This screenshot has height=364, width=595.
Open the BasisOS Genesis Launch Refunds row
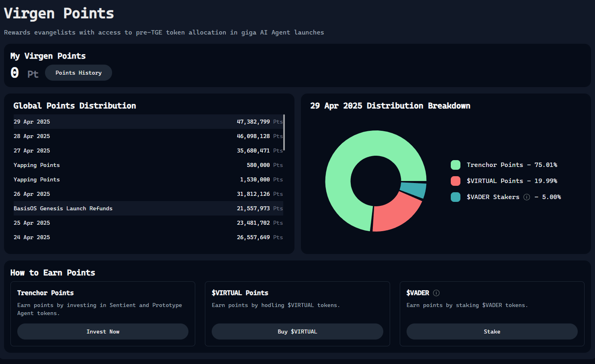pyautogui.click(x=148, y=208)
